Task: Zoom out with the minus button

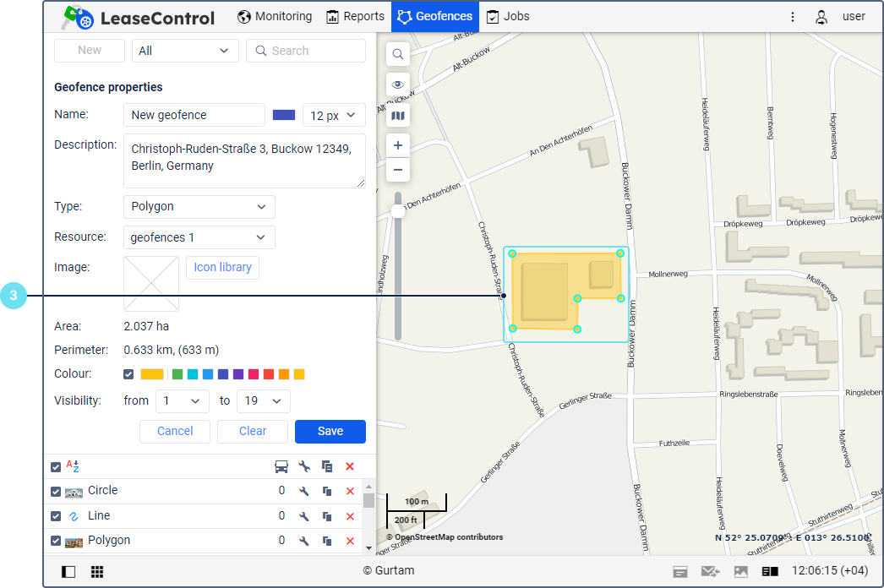Action: click(398, 170)
